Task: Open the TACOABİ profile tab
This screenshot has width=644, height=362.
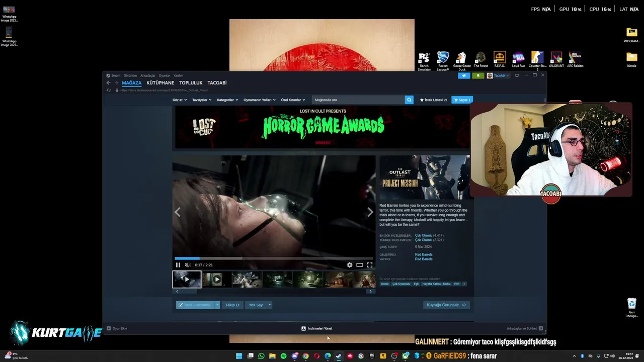Action: coord(217,83)
